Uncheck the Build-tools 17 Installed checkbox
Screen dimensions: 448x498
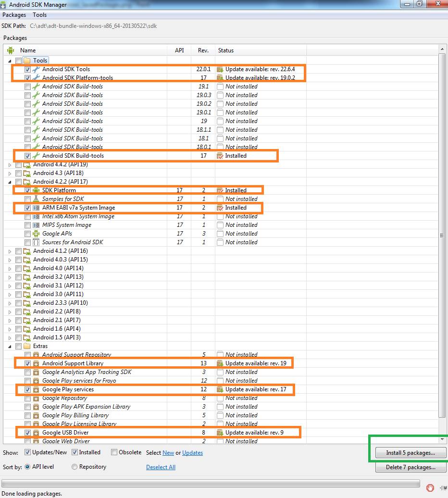click(27, 156)
